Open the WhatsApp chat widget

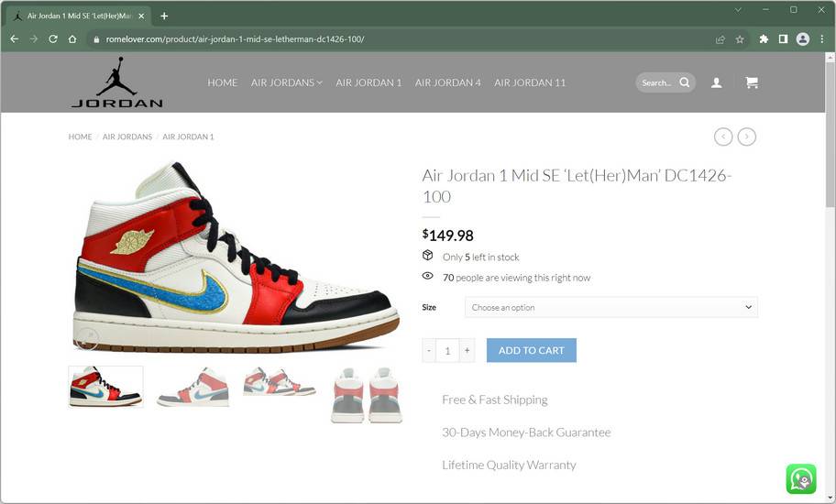801,478
